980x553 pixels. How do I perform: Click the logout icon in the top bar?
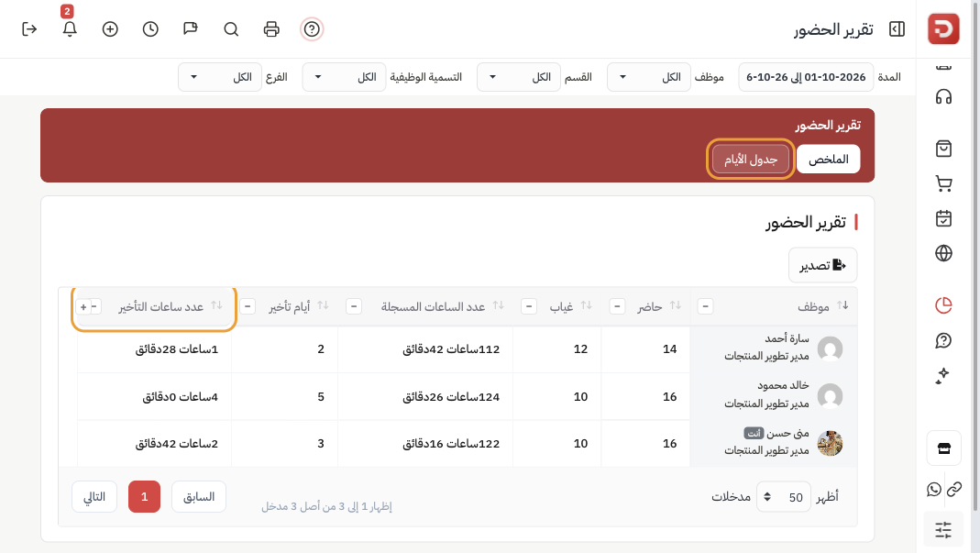tap(29, 29)
